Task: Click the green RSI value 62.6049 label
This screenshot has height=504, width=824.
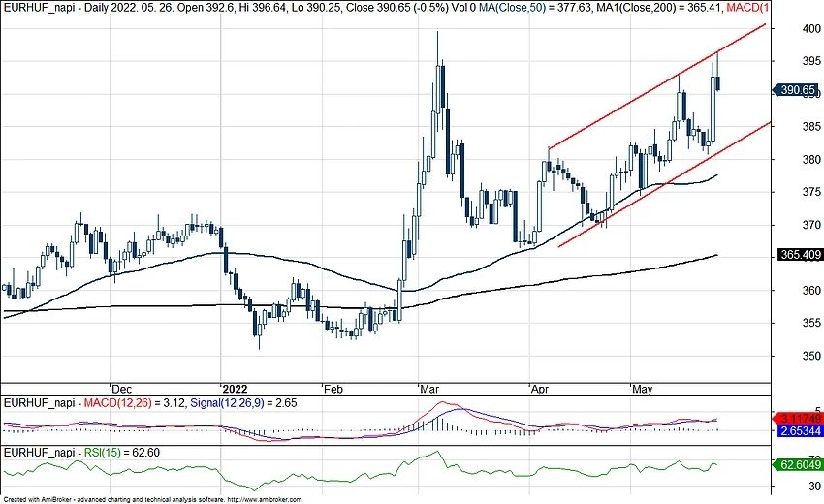Action: [799, 464]
